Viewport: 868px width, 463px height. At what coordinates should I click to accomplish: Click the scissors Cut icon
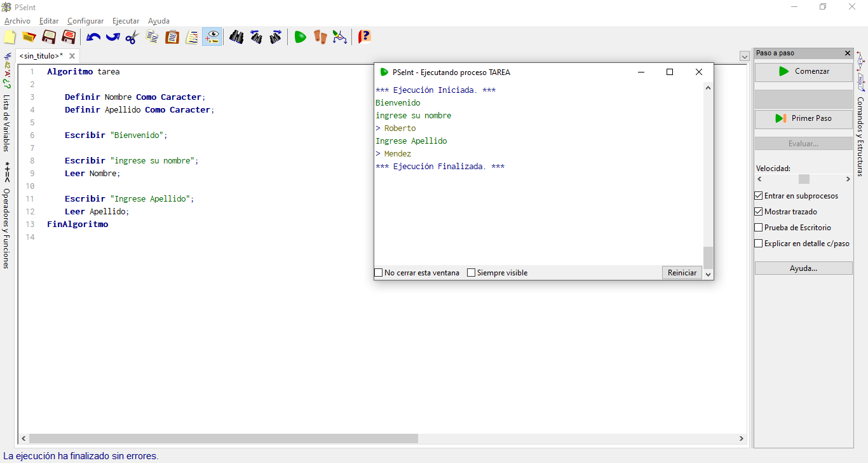pos(132,37)
